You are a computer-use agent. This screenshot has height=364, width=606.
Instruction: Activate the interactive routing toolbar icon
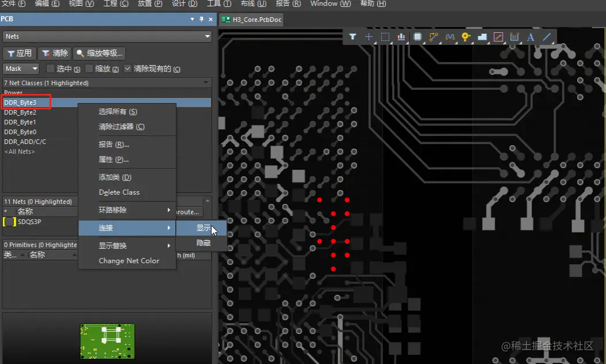point(434,36)
